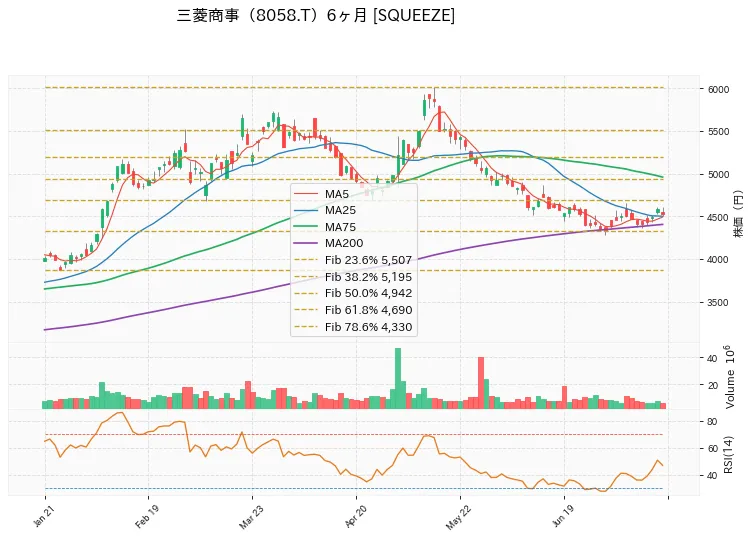Image resolution: width=752 pixels, height=539 pixels.
Task: Click the 6000 price axis tick label
Action: (x=718, y=89)
